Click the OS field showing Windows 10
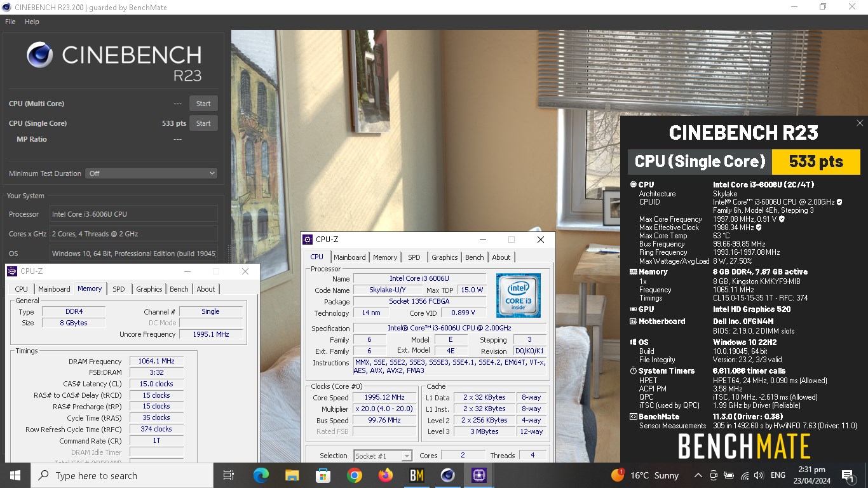 pyautogui.click(x=133, y=254)
